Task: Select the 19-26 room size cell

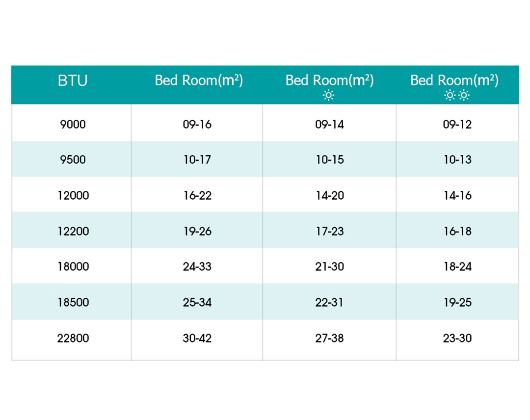Action: click(x=197, y=231)
